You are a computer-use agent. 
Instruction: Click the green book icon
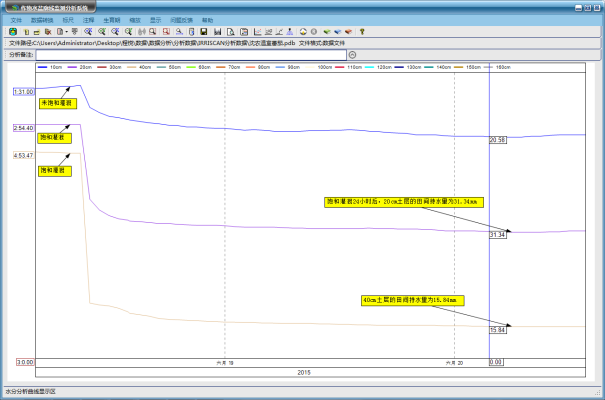(x=327, y=32)
